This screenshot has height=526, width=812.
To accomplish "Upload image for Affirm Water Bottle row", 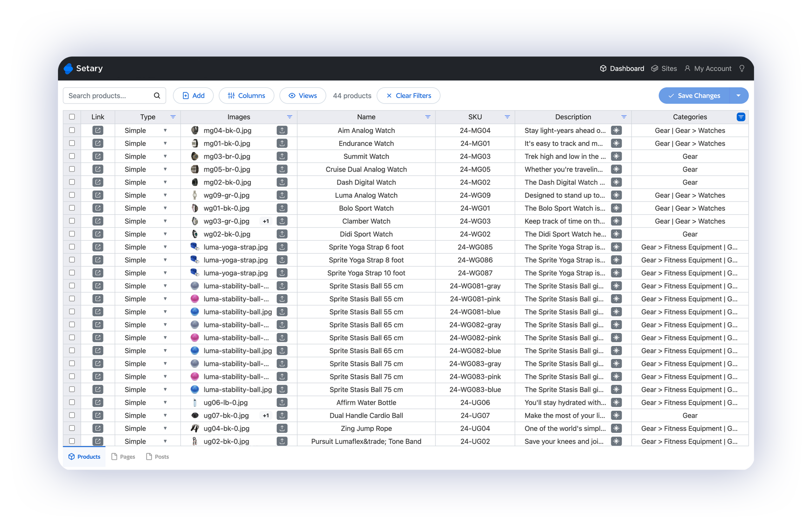I will click(282, 402).
